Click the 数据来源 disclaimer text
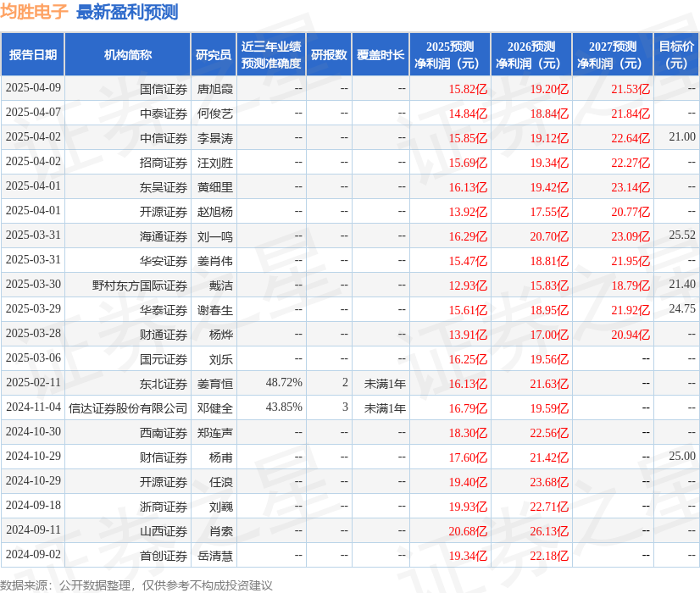 [x=136, y=585]
